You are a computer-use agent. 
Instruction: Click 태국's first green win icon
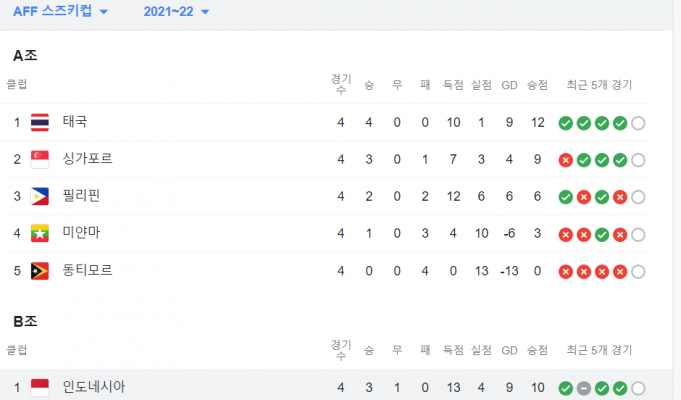point(565,123)
